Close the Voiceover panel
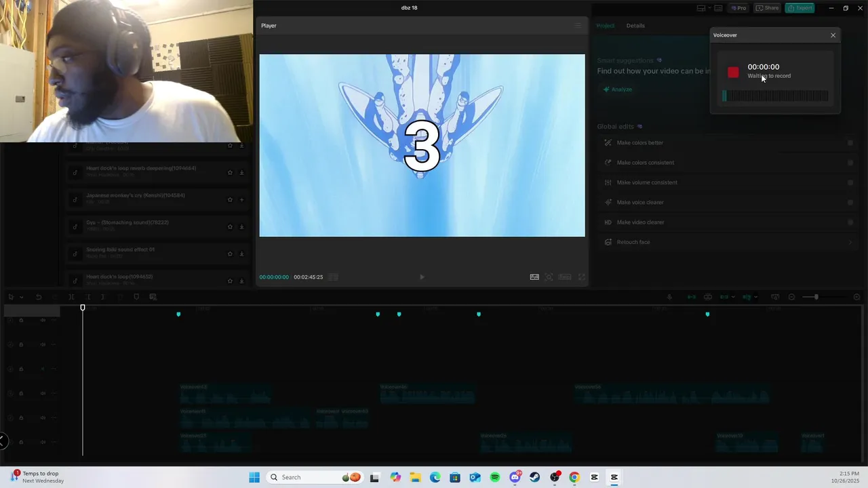Image resolution: width=868 pixels, height=488 pixels. (x=833, y=35)
